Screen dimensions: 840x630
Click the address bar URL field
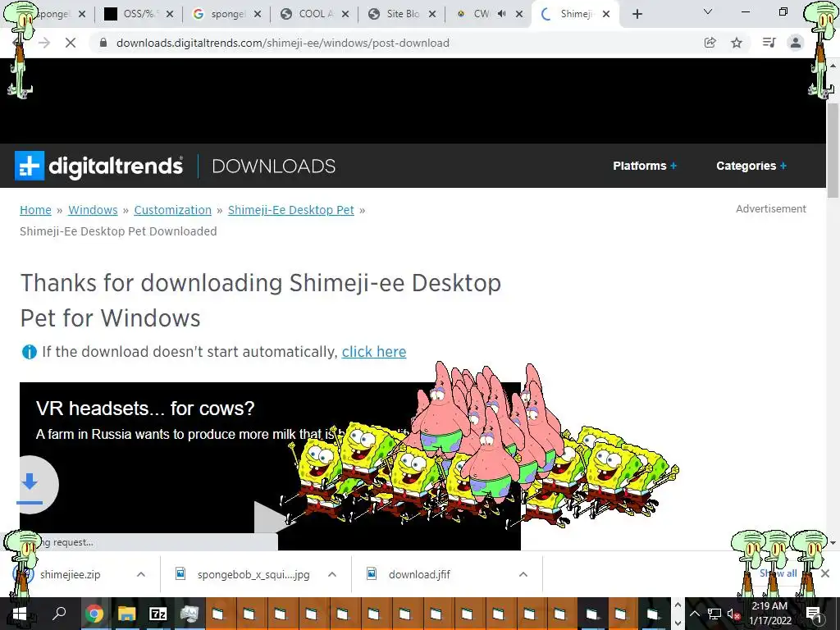282,43
